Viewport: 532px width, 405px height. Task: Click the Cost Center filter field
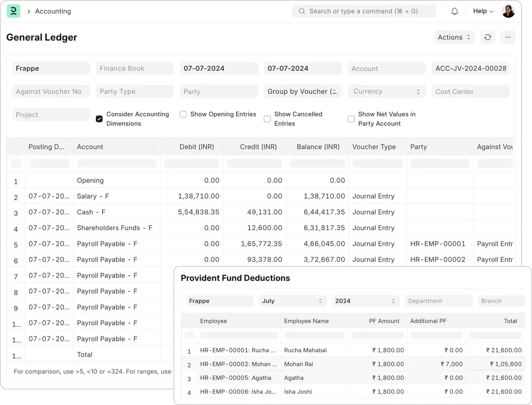coord(471,92)
